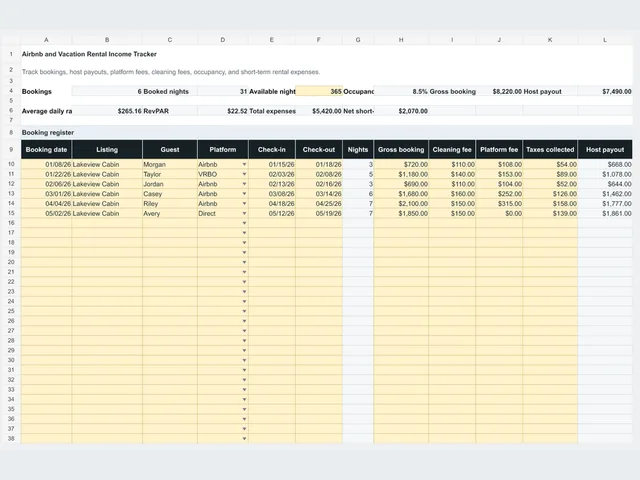640x480 pixels.
Task: Select row 15 header number
Action: [11, 213]
